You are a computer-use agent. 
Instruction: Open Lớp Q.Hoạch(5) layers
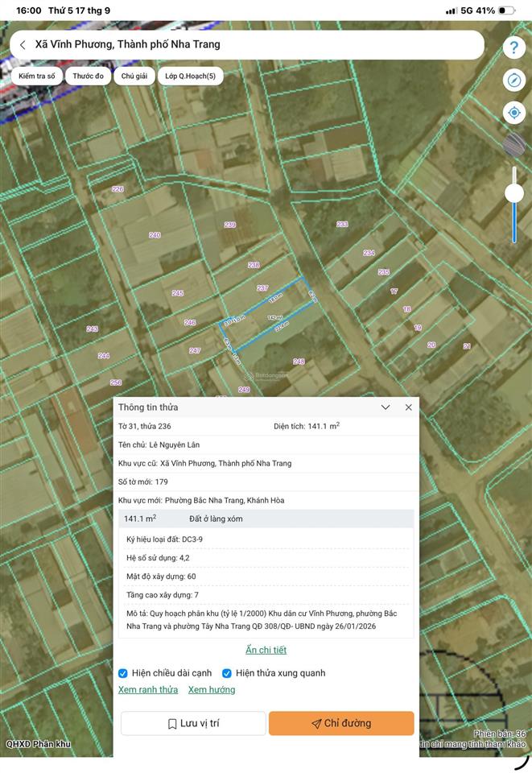pyautogui.click(x=190, y=76)
